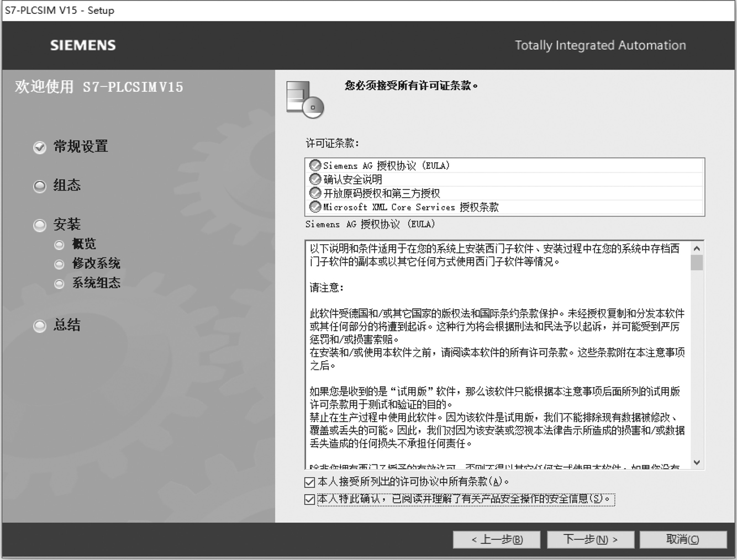Screen dimensions: 737x560
Task: Click the 许可证条款: label
Action: click(x=333, y=143)
